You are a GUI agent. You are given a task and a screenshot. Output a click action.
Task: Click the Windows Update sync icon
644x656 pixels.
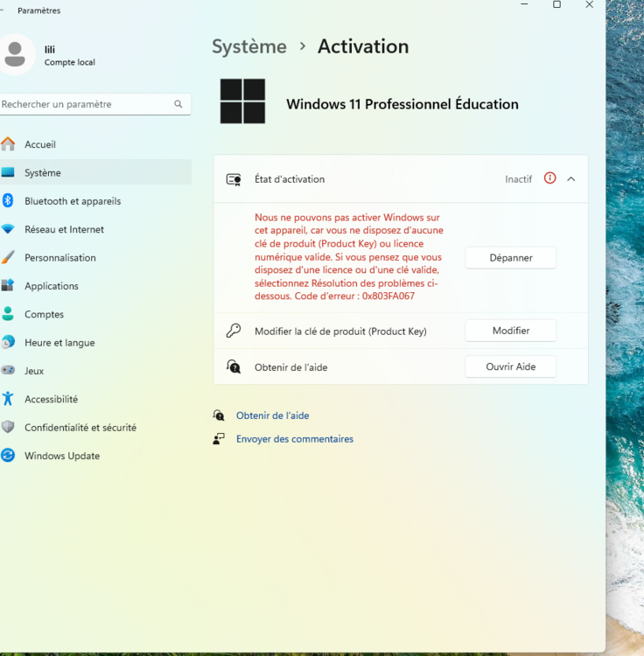[8, 456]
